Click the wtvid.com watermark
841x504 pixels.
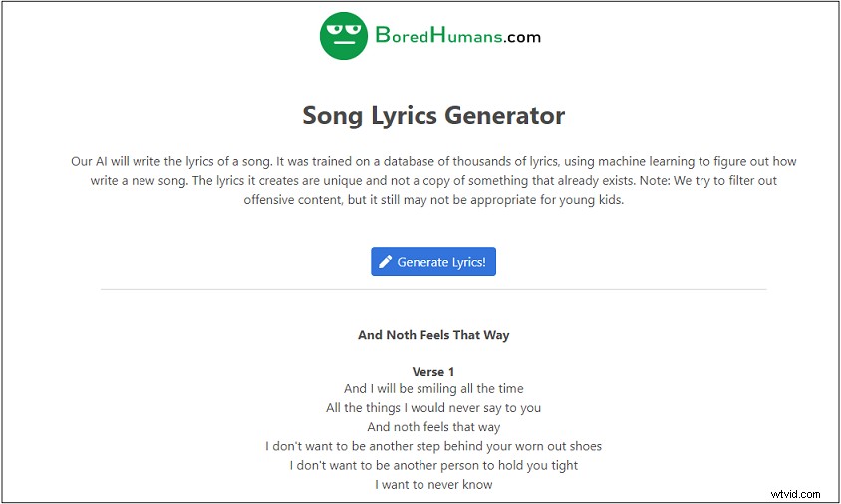[x=795, y=494]
